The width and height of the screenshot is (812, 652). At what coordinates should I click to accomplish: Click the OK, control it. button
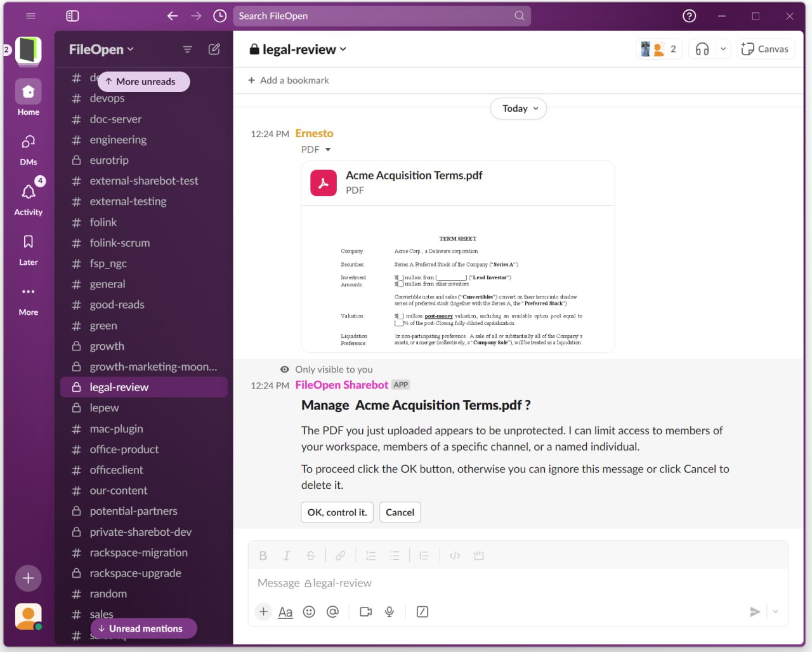tap(337, 512)
